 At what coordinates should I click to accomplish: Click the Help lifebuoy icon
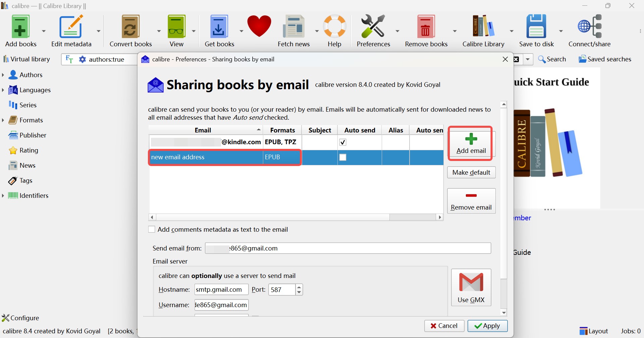click(335, 30)
